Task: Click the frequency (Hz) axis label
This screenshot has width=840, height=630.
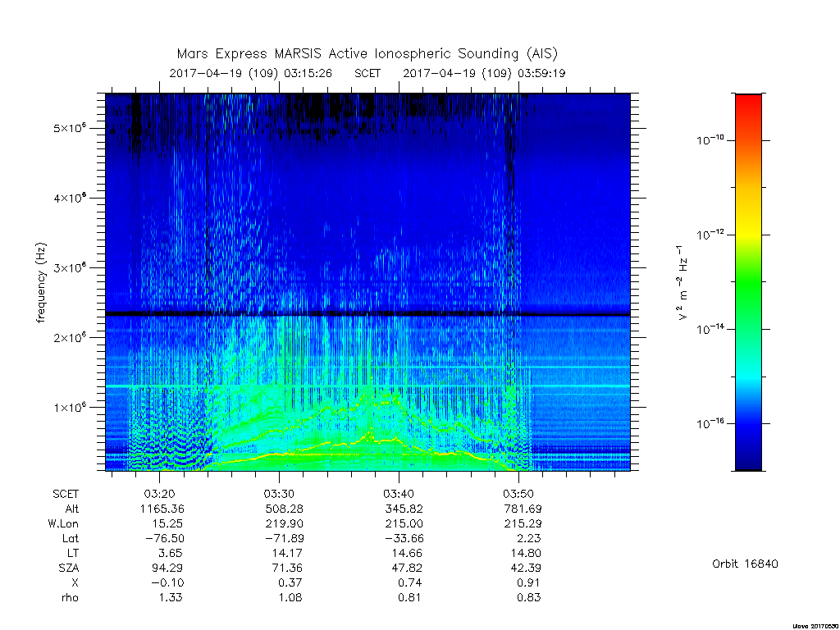Action: [41, 282]
